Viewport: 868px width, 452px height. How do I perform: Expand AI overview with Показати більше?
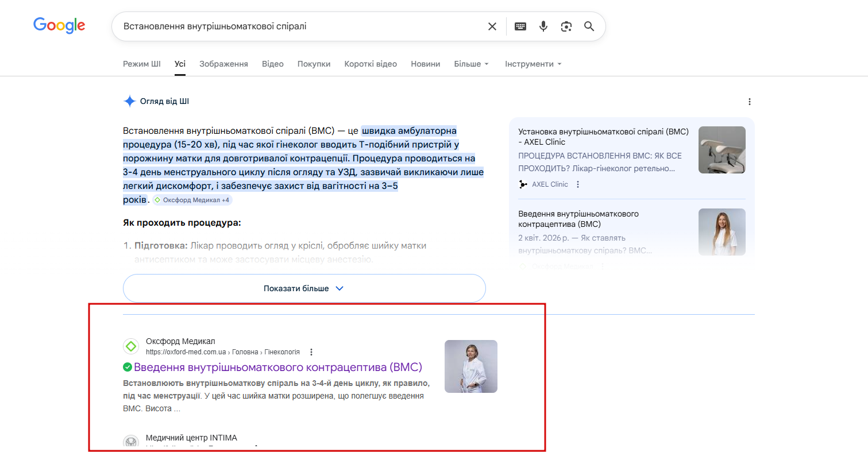[304, 288]
